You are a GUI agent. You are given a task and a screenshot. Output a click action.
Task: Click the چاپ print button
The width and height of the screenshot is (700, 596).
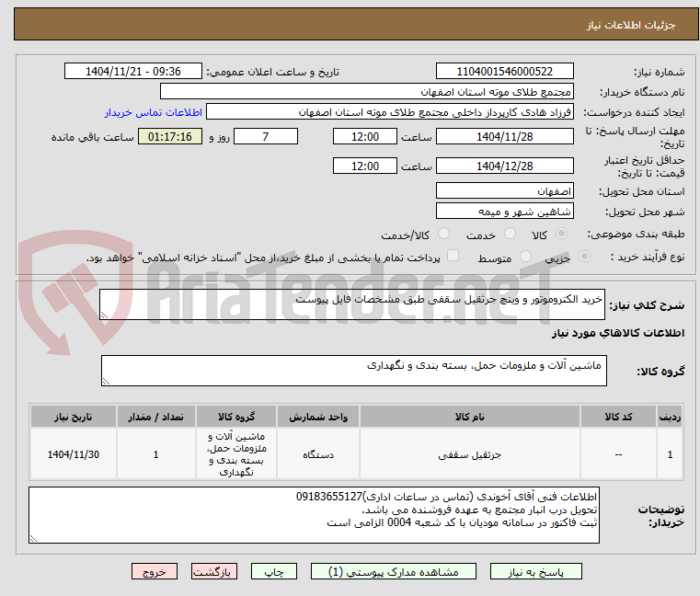click(x=274, y=571)
